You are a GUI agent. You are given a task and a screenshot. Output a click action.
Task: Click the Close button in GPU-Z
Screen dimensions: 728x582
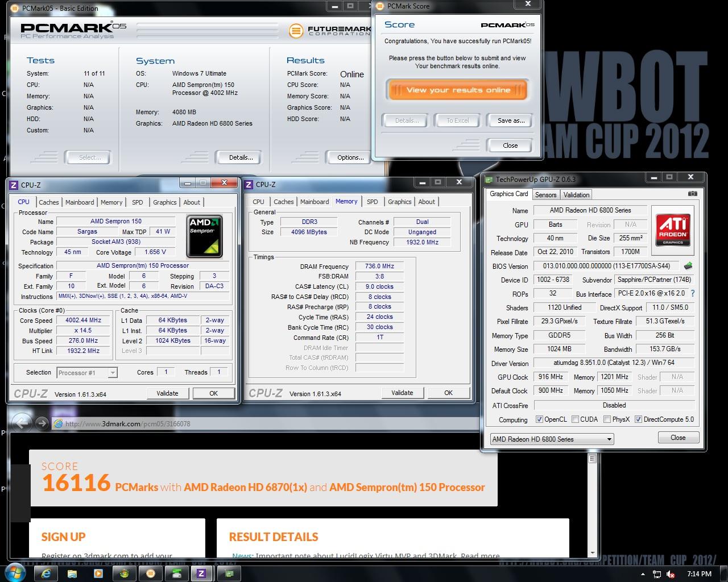[678, 438]
